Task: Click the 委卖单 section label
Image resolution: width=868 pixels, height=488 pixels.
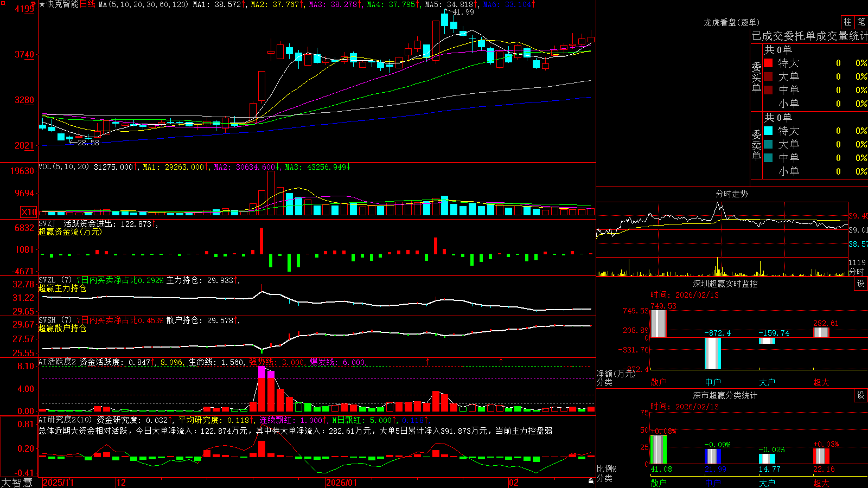Action: click(756, 145)
